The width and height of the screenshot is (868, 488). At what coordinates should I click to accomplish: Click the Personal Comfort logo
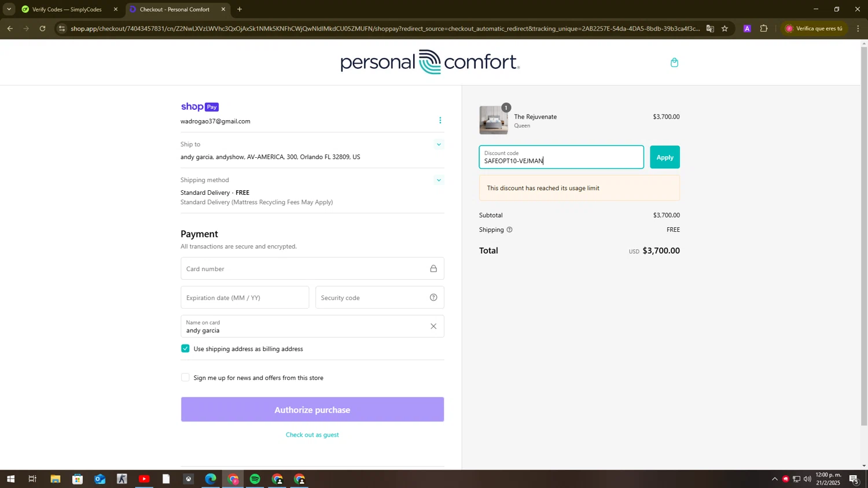[430, 62]
